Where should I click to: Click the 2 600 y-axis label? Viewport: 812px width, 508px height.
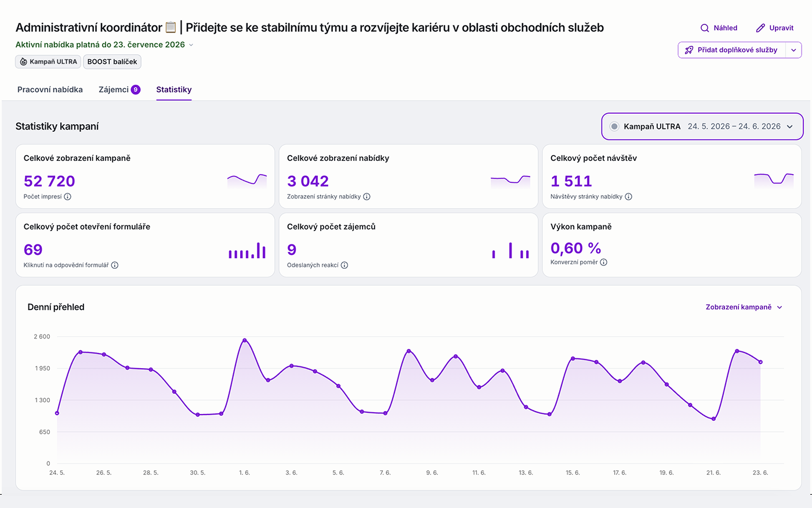pyautogui.click(x=42, y=337)
